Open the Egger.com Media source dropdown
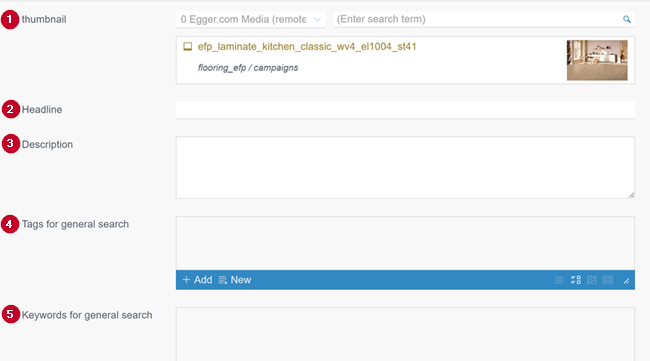Screen dimensions: 650x361 [x=250, y=19]
